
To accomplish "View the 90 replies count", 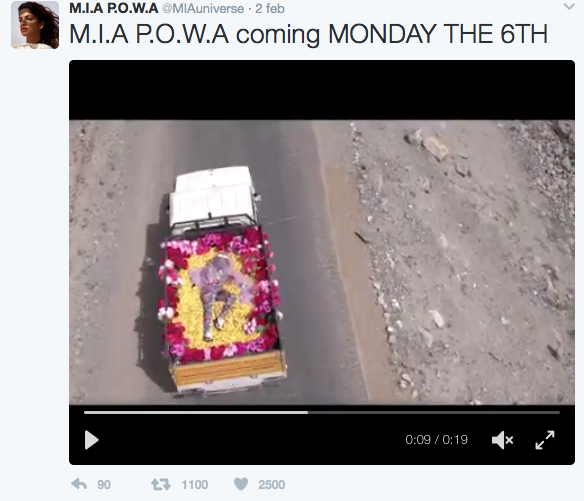I will tap(104, 485).
